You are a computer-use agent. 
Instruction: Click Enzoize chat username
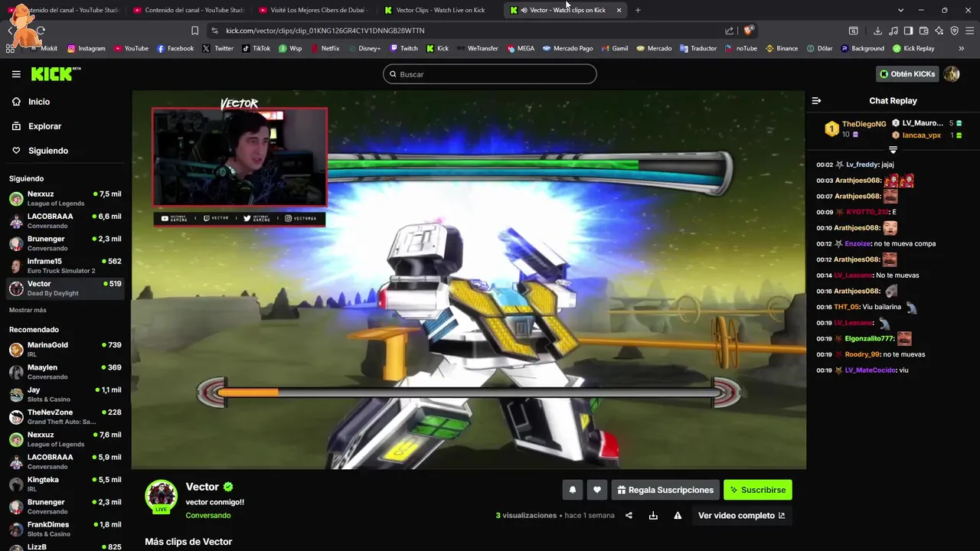pyautogui.click(x=857, y=243)
